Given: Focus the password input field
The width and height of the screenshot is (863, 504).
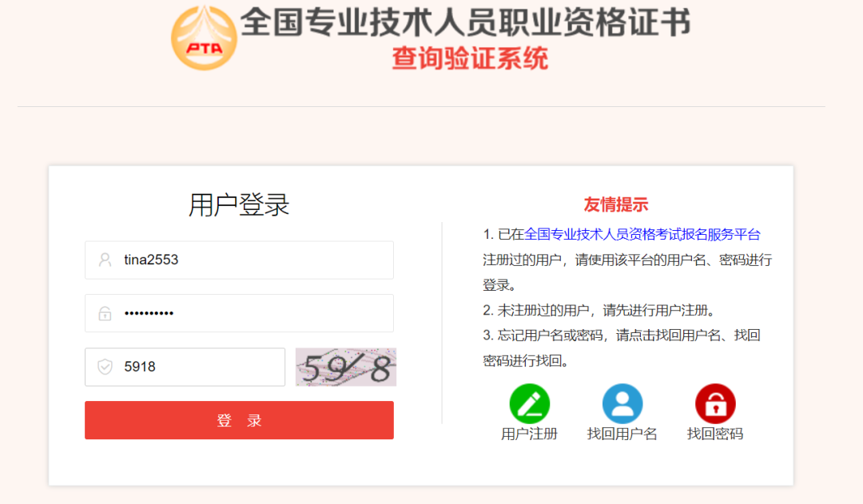Looking at the screenshot, I should click(x=239, y=313).
